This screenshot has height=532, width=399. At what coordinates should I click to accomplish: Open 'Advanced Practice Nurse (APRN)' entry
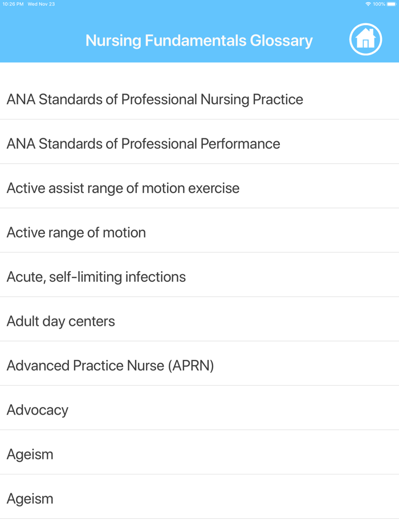109,365
